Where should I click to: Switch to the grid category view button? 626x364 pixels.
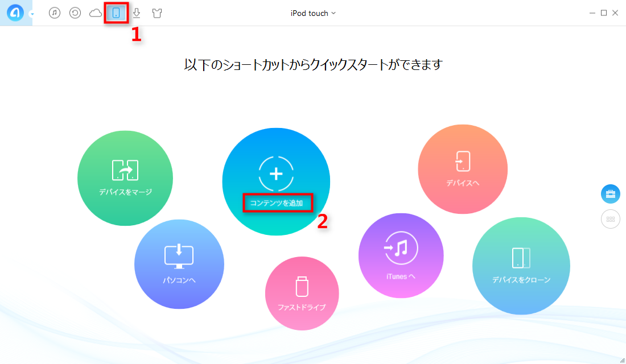coord(611,219)
